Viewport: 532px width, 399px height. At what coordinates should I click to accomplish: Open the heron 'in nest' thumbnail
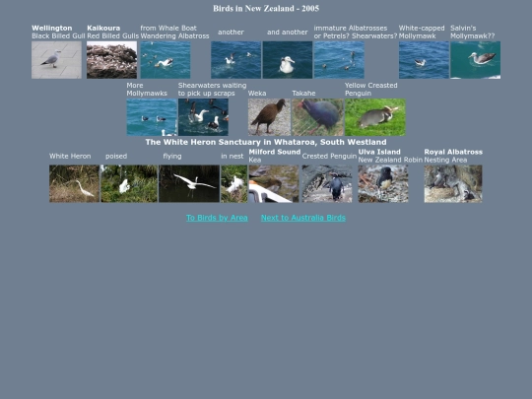[234, 184]
